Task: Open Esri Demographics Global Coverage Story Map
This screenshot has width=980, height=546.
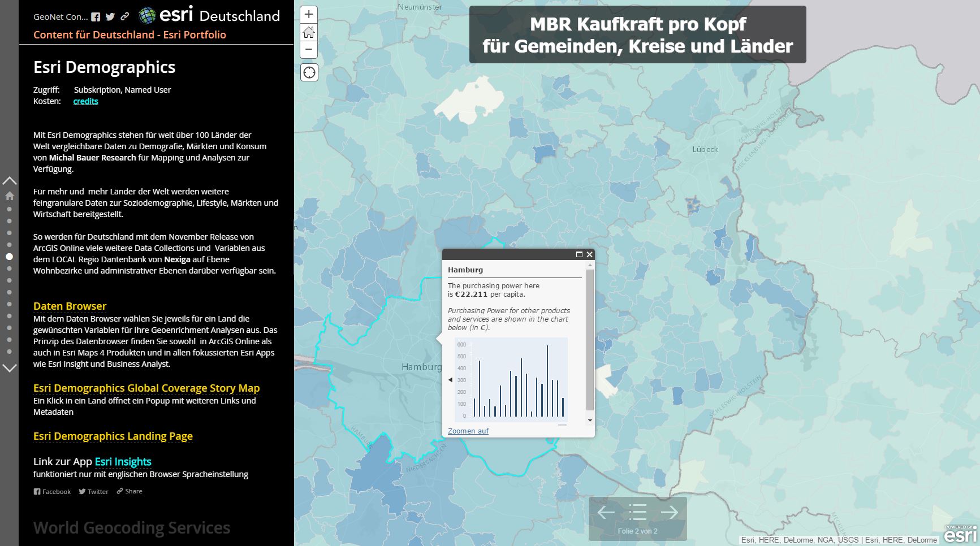Action: pyautogui.click(x=146, y=388)
